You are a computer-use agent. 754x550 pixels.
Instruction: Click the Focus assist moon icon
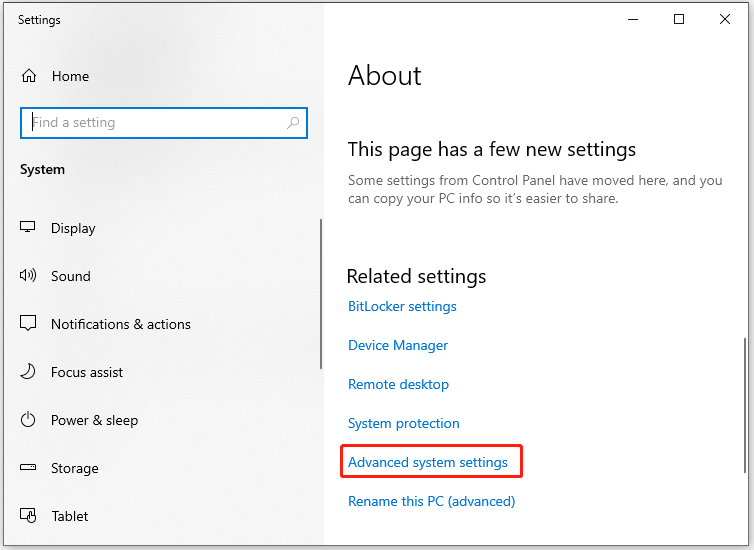tap(29, 372)
